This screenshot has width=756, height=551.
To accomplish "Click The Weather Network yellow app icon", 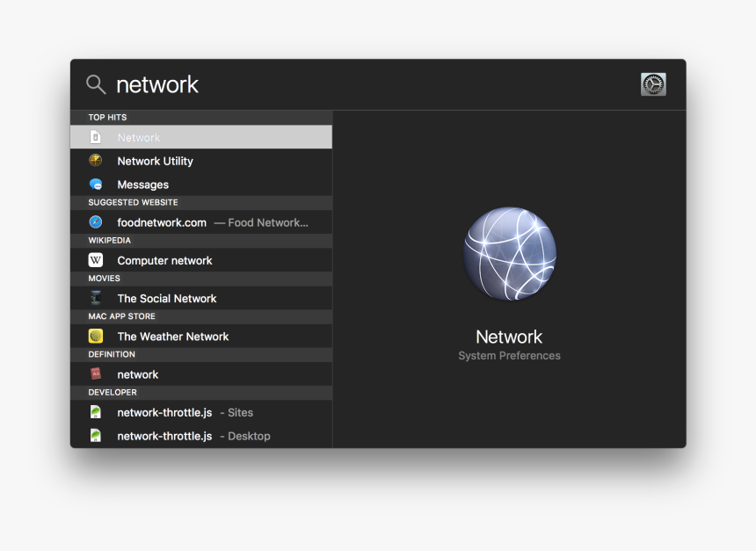I will (x=96, y=336).
